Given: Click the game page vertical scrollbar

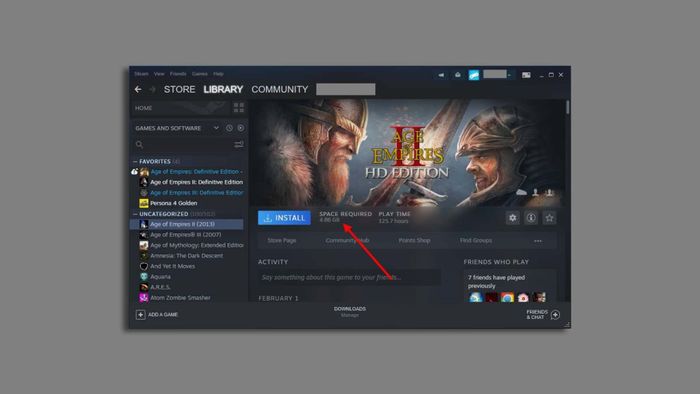Looking at the screenshot, I should point(567,108).
